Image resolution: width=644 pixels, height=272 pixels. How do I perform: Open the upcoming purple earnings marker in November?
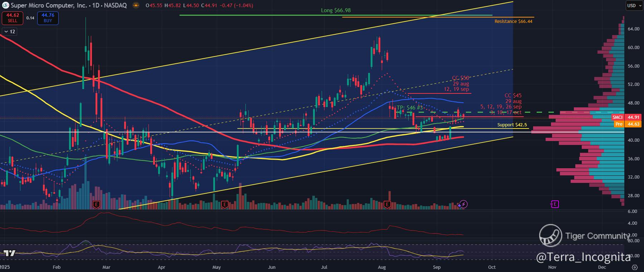554,204
